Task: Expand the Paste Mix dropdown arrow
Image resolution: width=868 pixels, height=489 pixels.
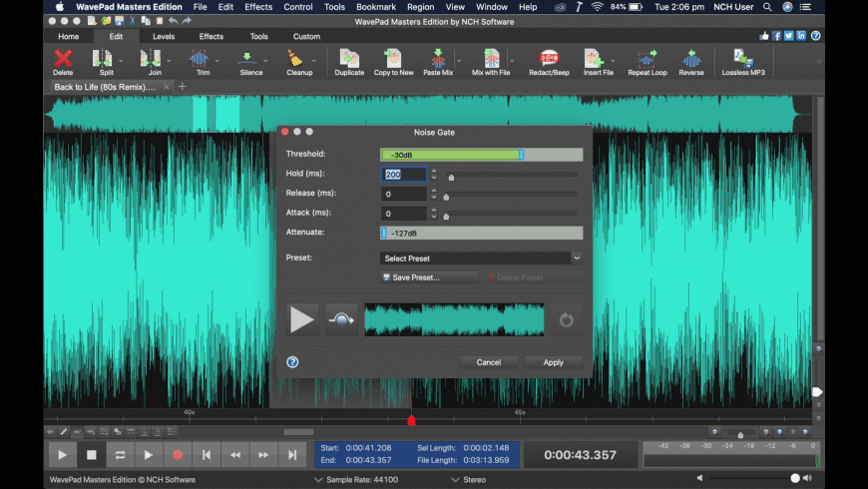Action: tap(459, 61)
